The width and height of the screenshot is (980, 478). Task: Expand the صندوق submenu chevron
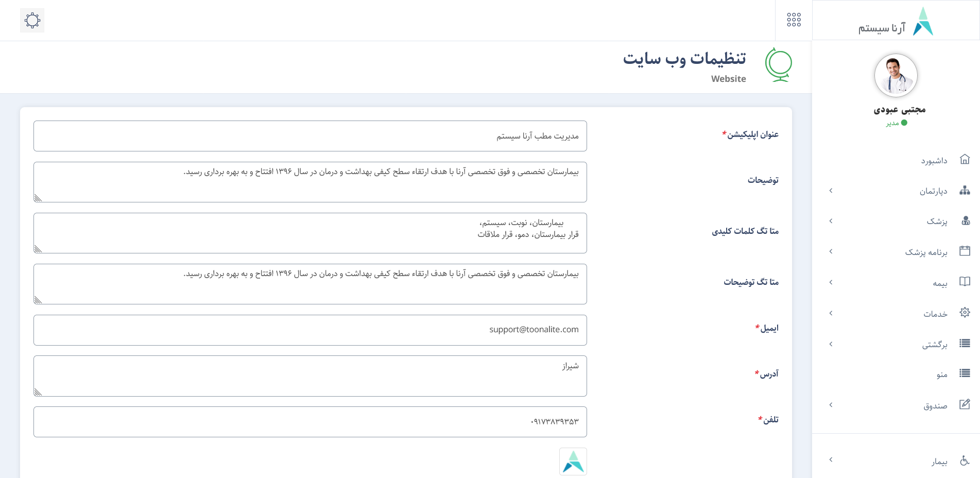click(x=831, y=405)
